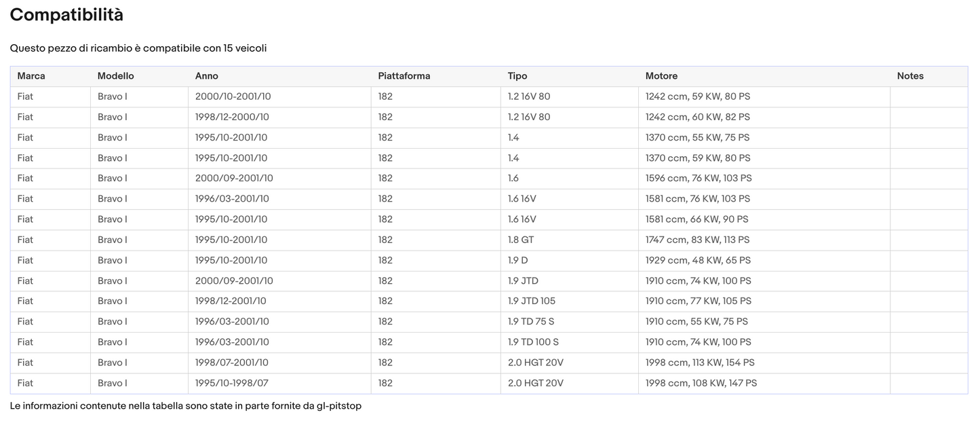Viewport: 980px width, 423px height.
Task: Click the 1747 ccm, 83 KW engine cell
Action: point(697,240)
